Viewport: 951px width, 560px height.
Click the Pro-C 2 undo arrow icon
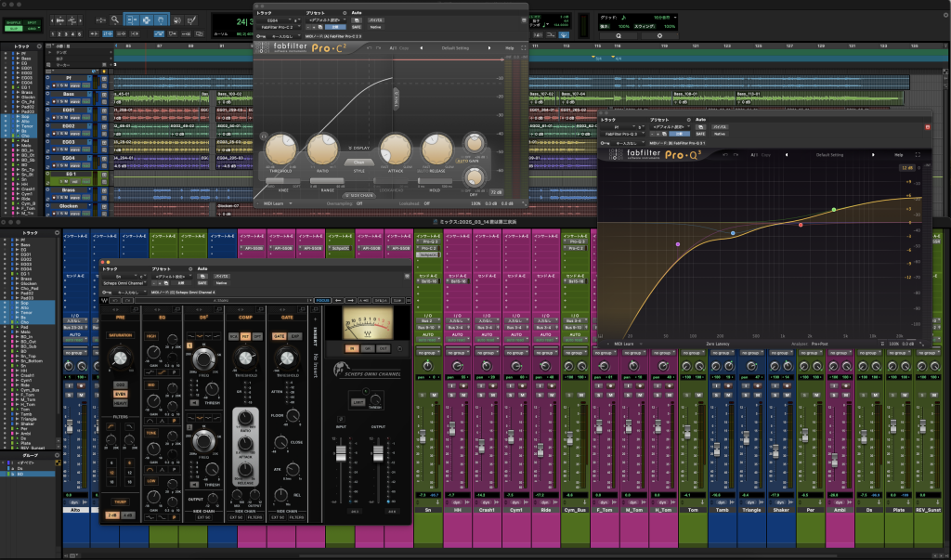pos(369,48)
